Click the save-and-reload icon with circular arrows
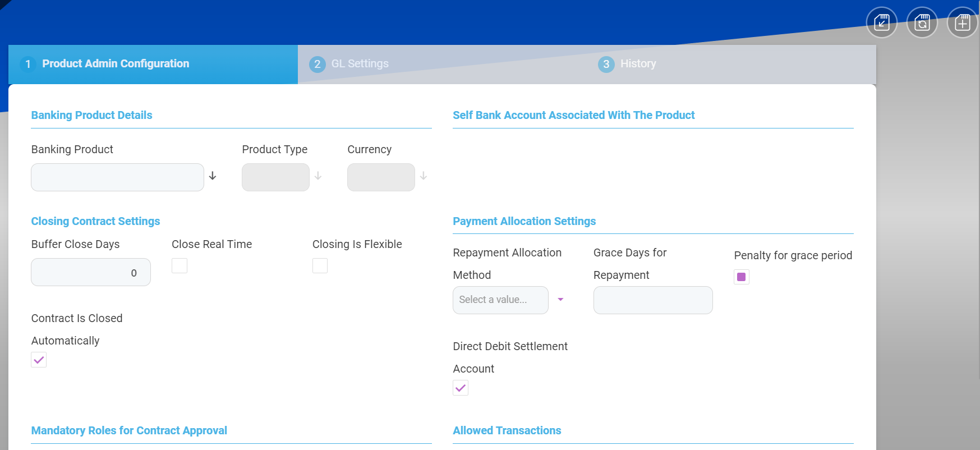This screenshot has height=450, width=980. point(922,22)
